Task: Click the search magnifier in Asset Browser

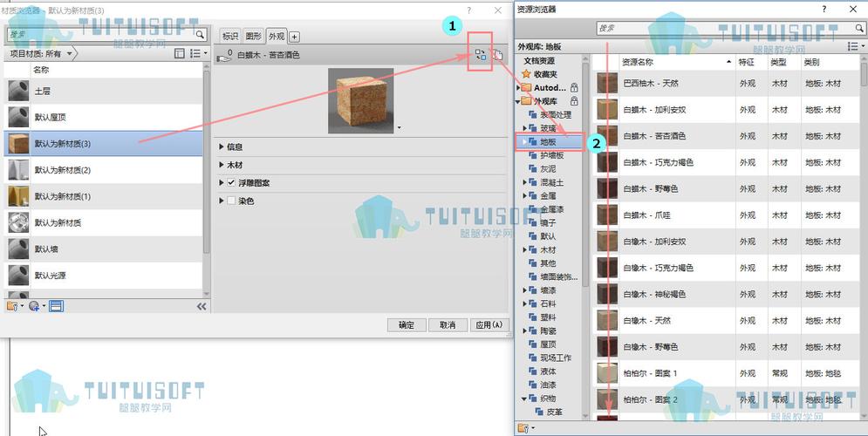Action: point(859,28)
